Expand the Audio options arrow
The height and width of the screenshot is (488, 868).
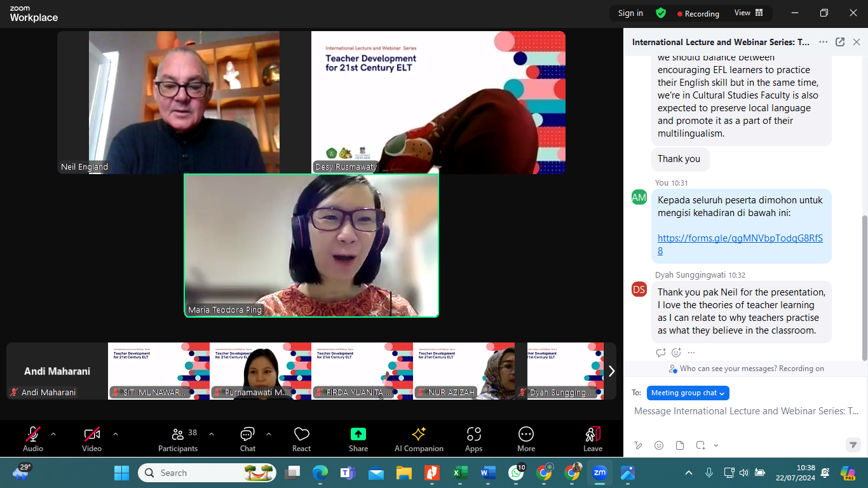[53, 434]
